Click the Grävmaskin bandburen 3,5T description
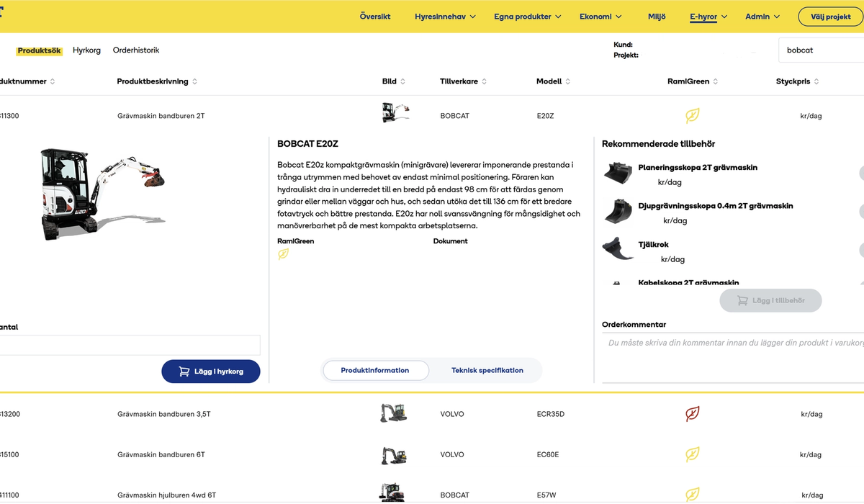Image resolution: width=864 pixels, height=504 pixels. click(164, 414)
